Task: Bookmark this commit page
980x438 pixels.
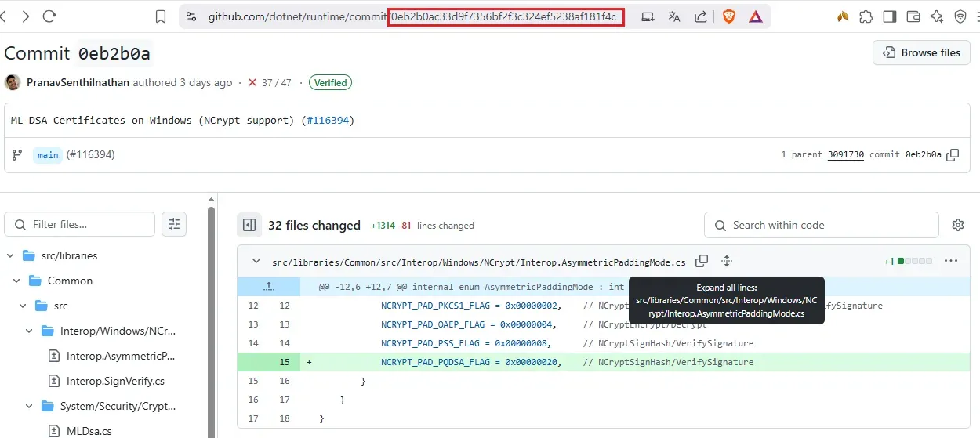Action: (x=161, y=16)
